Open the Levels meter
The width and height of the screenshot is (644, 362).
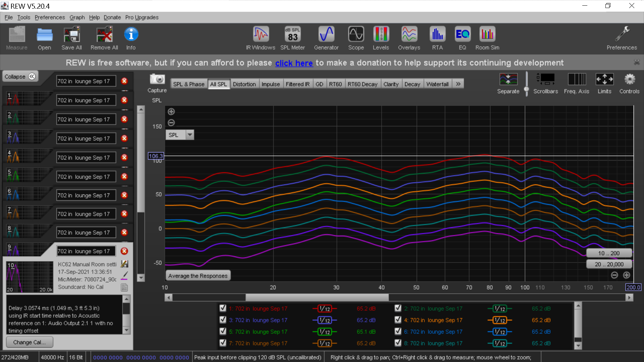381,38
